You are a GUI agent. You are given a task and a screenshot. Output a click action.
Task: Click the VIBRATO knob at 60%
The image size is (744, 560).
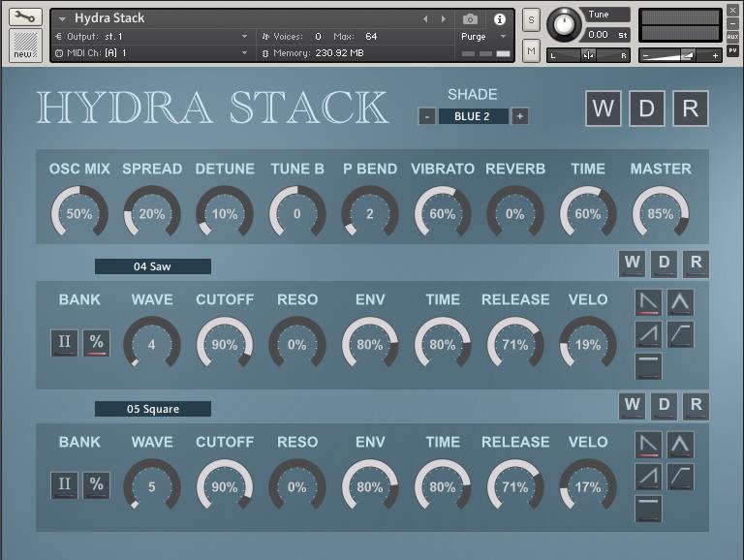(x=442, y=213)
